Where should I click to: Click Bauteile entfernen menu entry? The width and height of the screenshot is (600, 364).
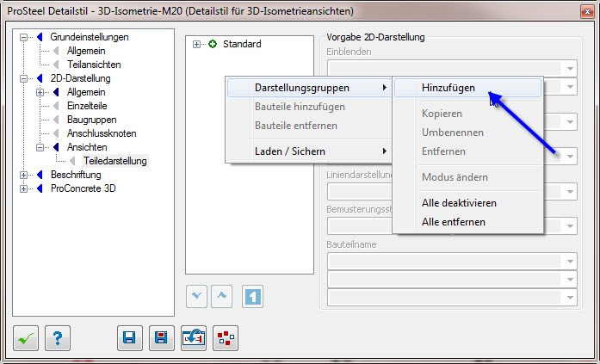point(309,126)
